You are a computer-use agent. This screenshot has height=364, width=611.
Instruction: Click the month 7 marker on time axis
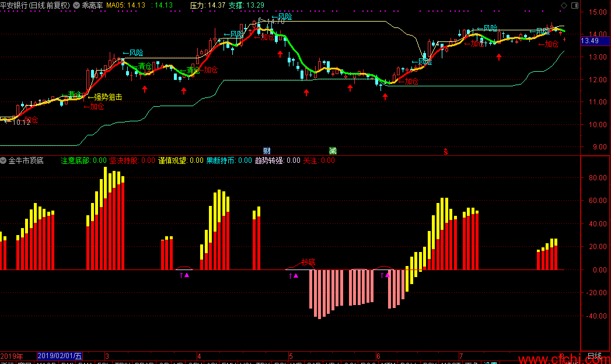461,356
